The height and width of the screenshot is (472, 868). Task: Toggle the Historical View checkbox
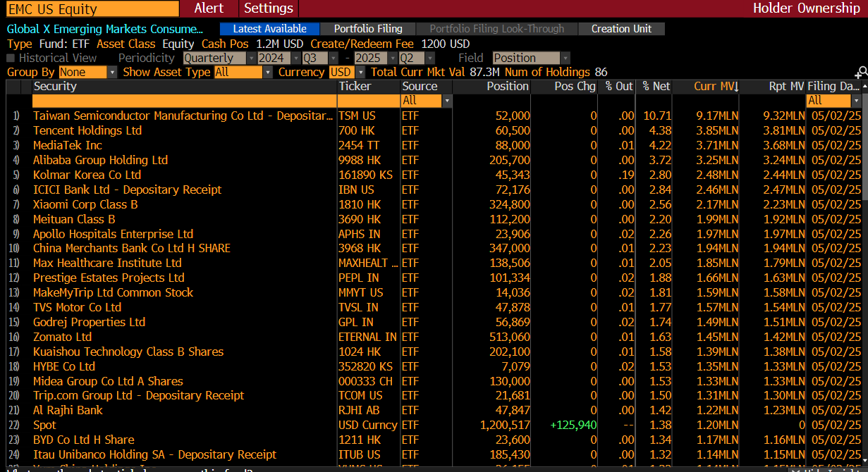(11, 58)
